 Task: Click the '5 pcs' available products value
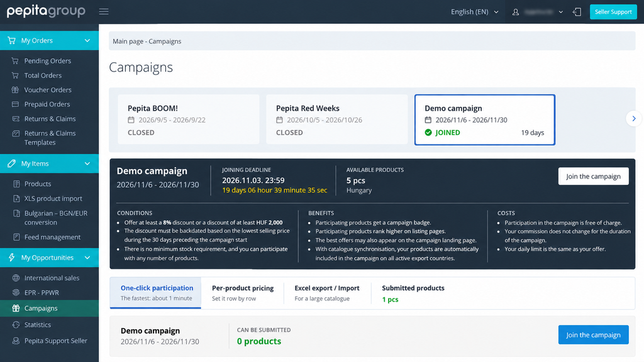point(356,180)
